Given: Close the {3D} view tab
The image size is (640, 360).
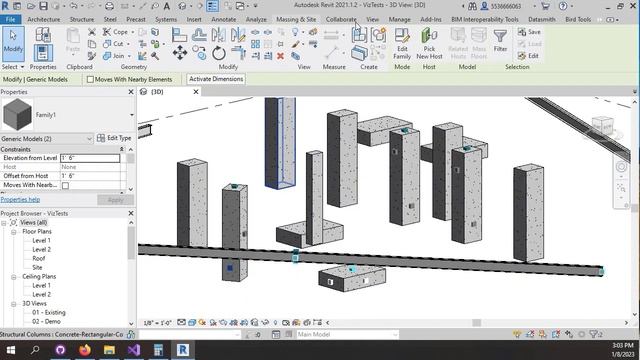Looking at the screenshot, I should [196, 92].
